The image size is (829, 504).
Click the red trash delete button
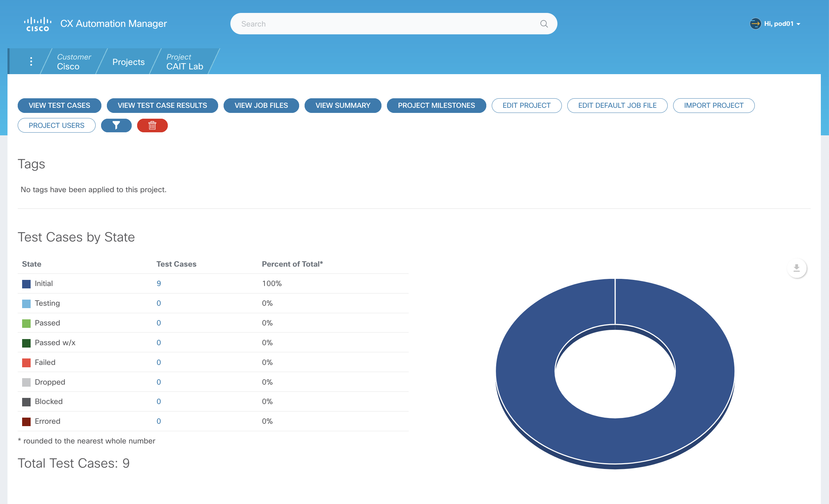click(152, 125)
